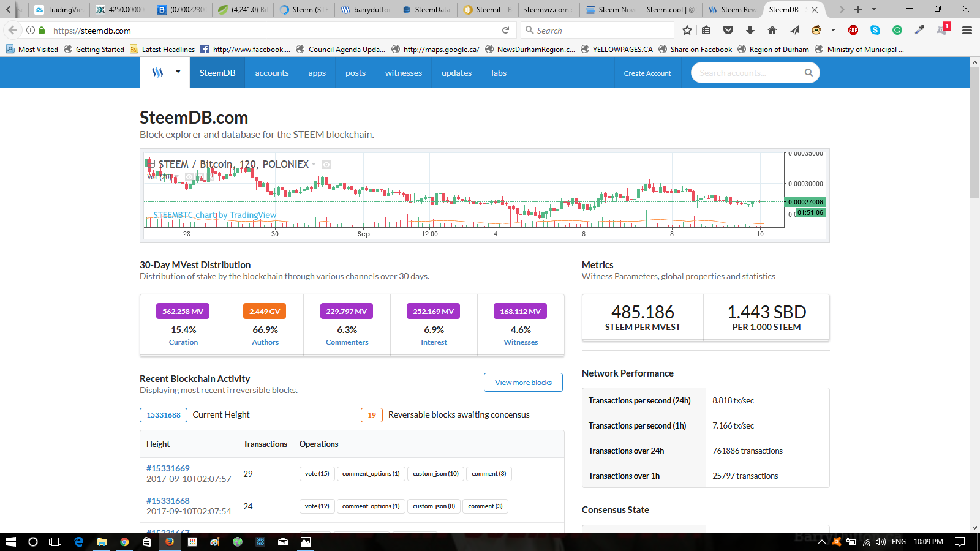
Task: Click the custom_json (10) operation tag
Action: click(435, 474)
